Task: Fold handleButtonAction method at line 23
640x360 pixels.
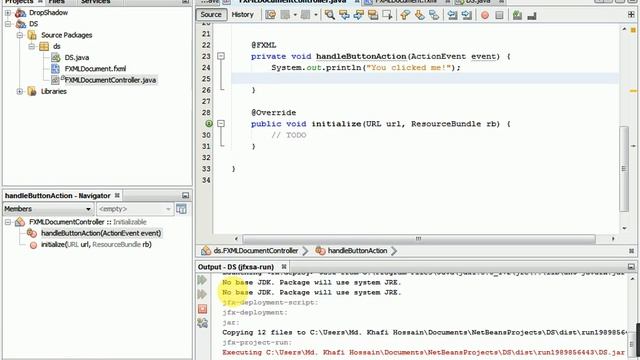Action: (x=221, y=56)
